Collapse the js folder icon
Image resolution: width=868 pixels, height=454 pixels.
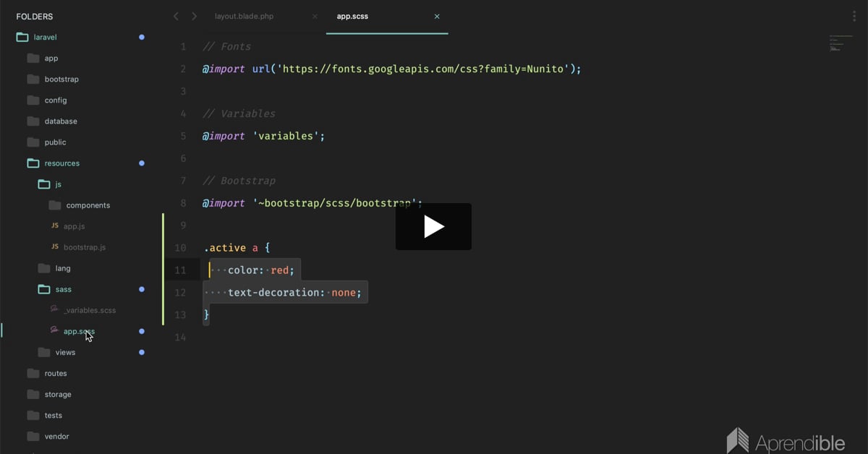(x=44, y=184)
